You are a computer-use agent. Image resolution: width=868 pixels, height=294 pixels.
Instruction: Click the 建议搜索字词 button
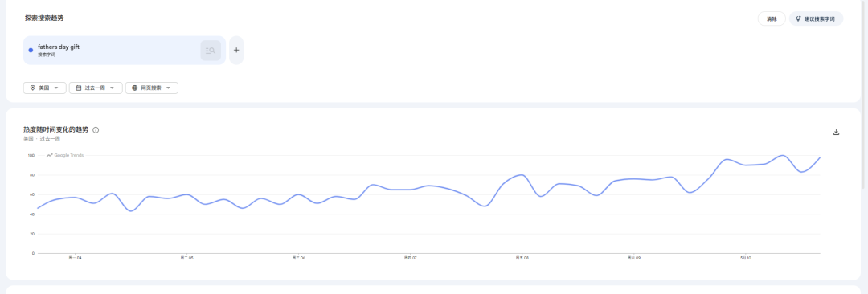816,18
